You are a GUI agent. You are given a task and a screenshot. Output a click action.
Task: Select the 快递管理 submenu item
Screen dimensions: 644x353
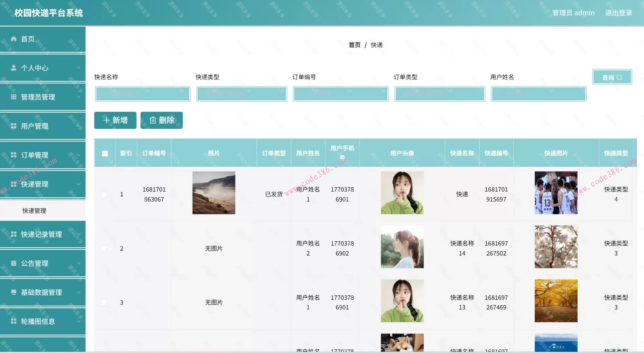pyautogui.click(x=34, y=211)
